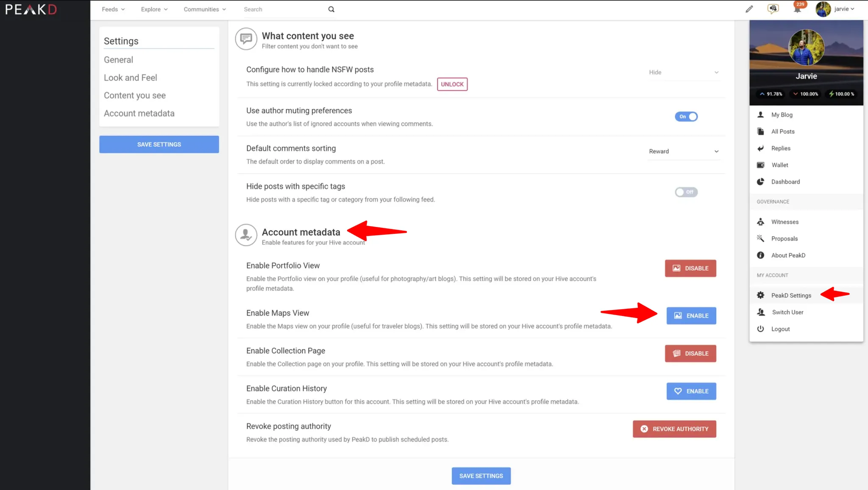Expand the Communities menu
Screen dimensions: 868x490
tap(205, 9)
